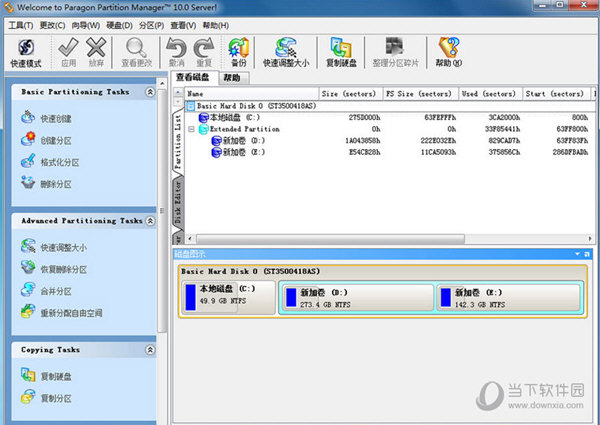
Task: Open 工具(T) menu
Action: tap(21, 26)
